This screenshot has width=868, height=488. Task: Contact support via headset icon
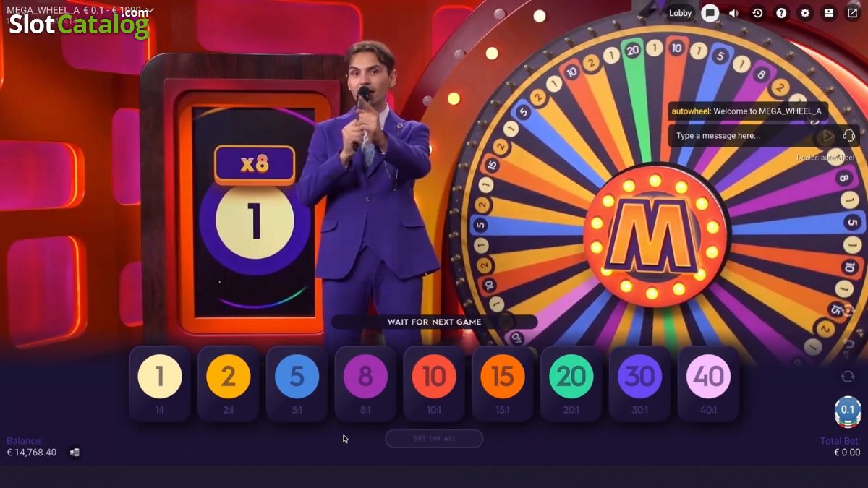848,136
